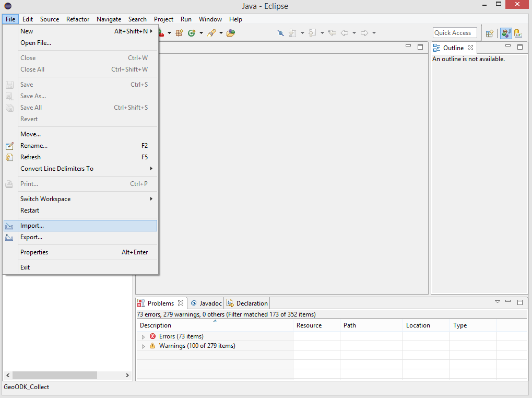This screenshot has width=532, height=398.
Task: Click the Open Perspective icon
Action: 489,33
